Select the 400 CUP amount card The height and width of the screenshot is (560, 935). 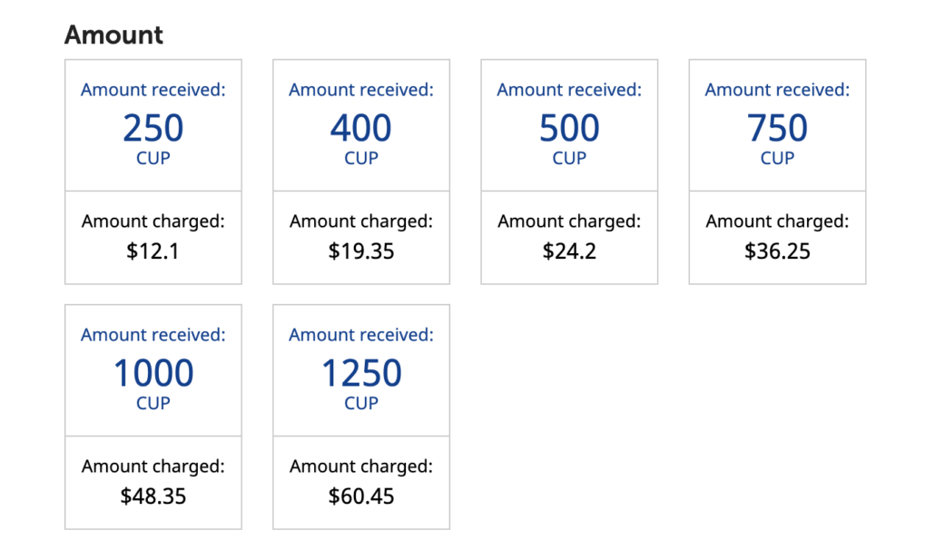pos(361,172)
